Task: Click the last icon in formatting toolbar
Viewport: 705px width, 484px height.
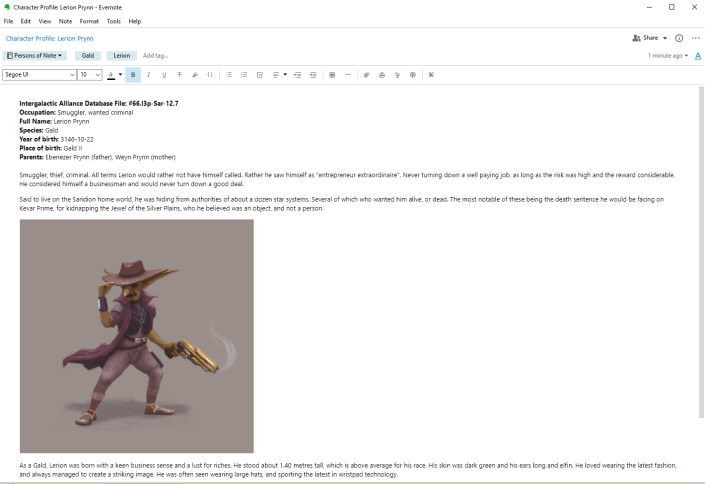Action: (431, 75)
